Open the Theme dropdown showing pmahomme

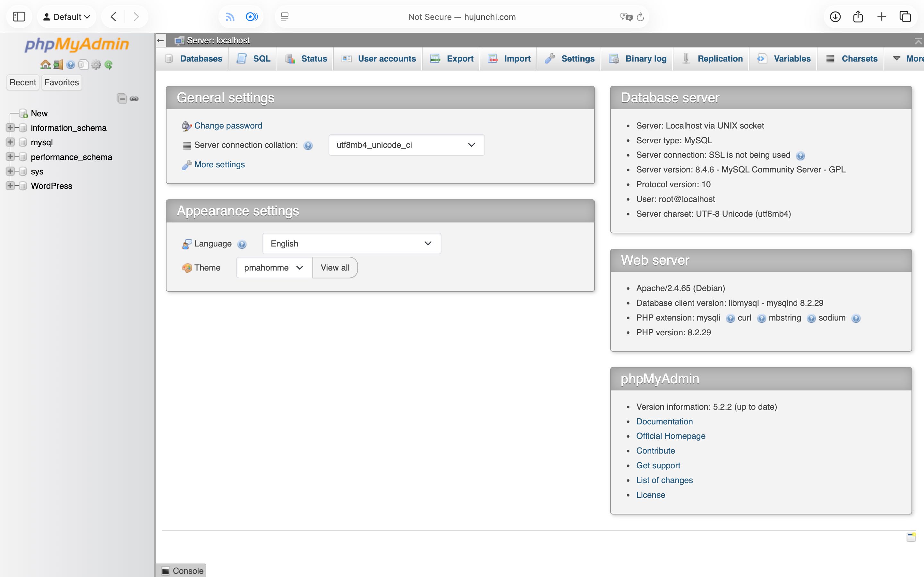click(x=274, y=268)
